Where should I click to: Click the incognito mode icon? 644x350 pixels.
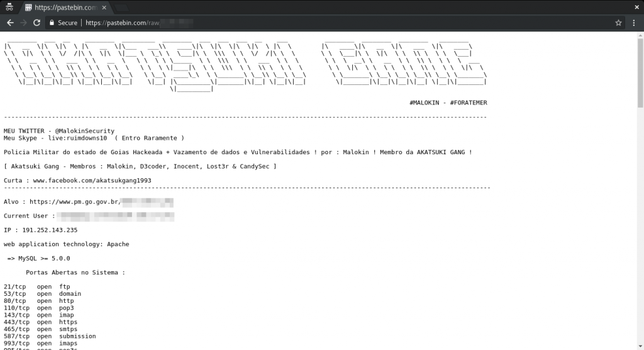coord(9,7)
